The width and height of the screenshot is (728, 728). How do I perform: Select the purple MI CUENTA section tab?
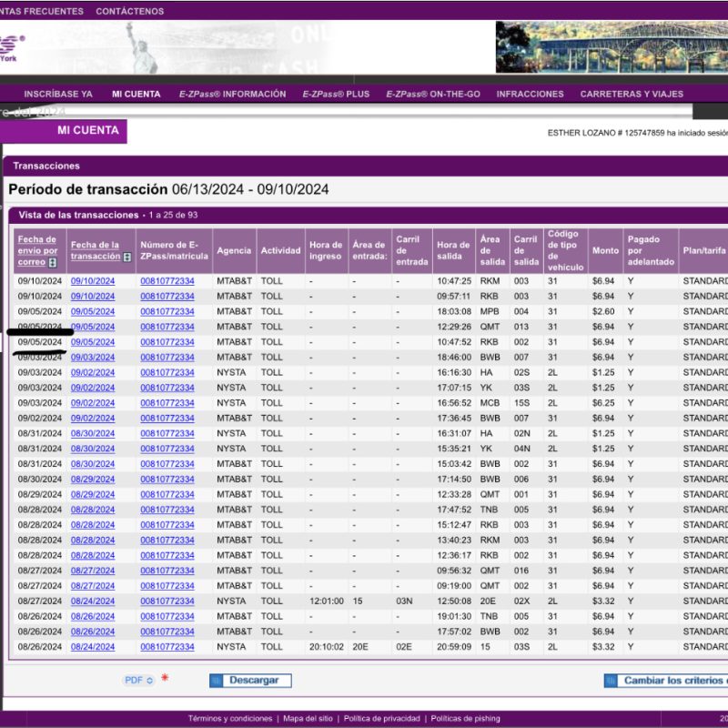pyautogui.click(x=63, y=131)
